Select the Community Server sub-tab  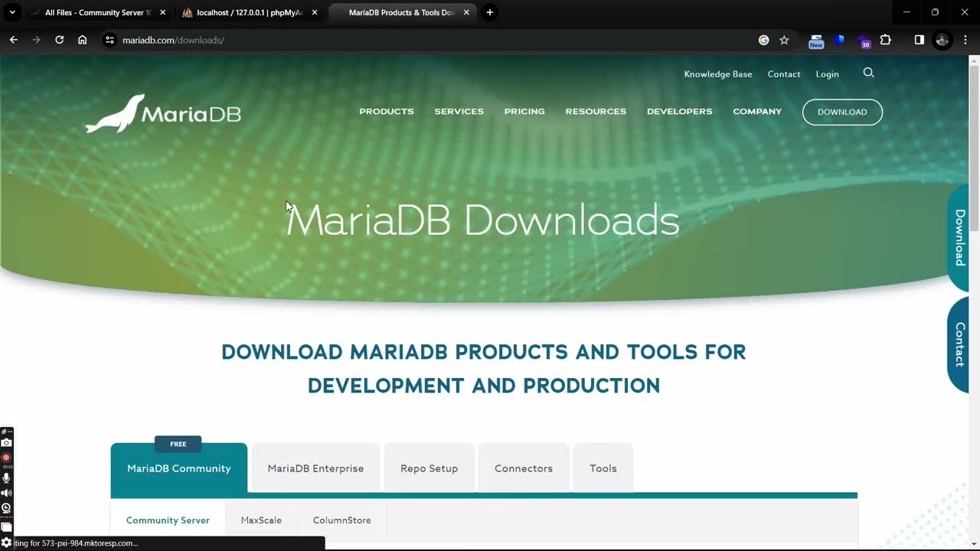[168, 520]
